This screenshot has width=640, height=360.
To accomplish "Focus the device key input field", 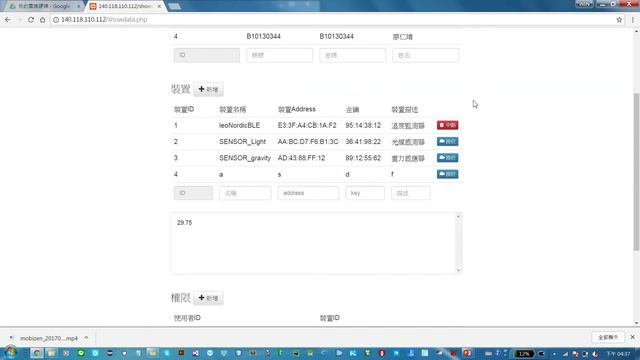I will tap(365, 193).
